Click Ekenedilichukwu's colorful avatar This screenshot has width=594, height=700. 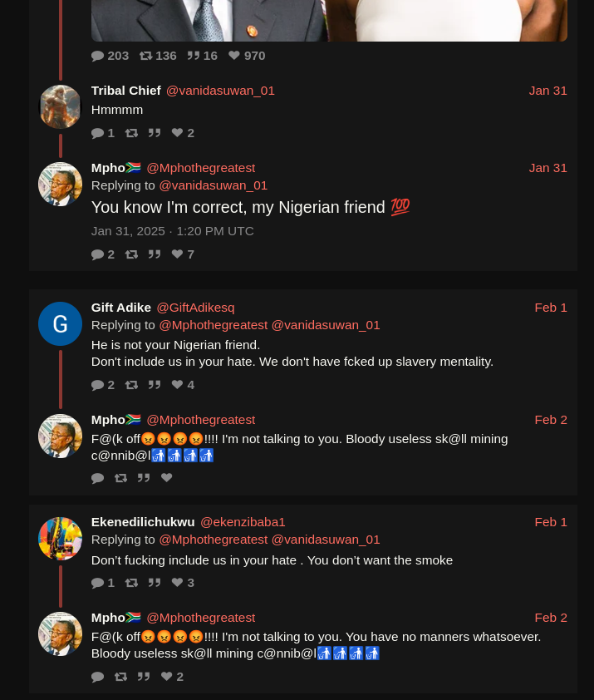pos(61,539)
